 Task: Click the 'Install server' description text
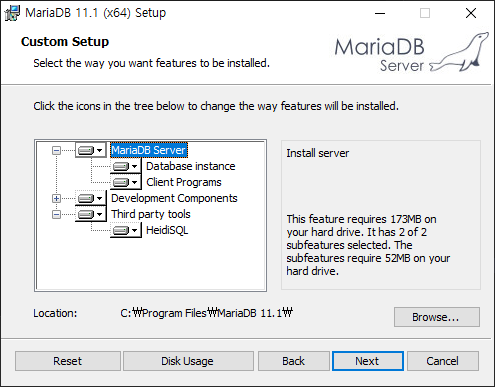pyautogui.click(x=318, y=153)
